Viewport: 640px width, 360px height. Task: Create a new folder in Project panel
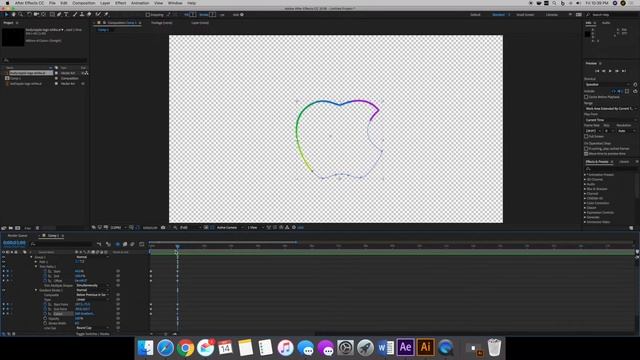tap(11, 228)
